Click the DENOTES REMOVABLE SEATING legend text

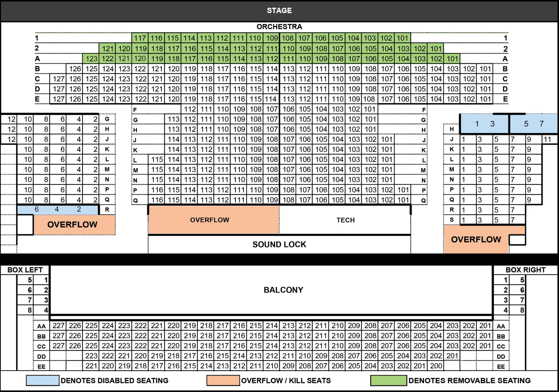pos(470,380)
